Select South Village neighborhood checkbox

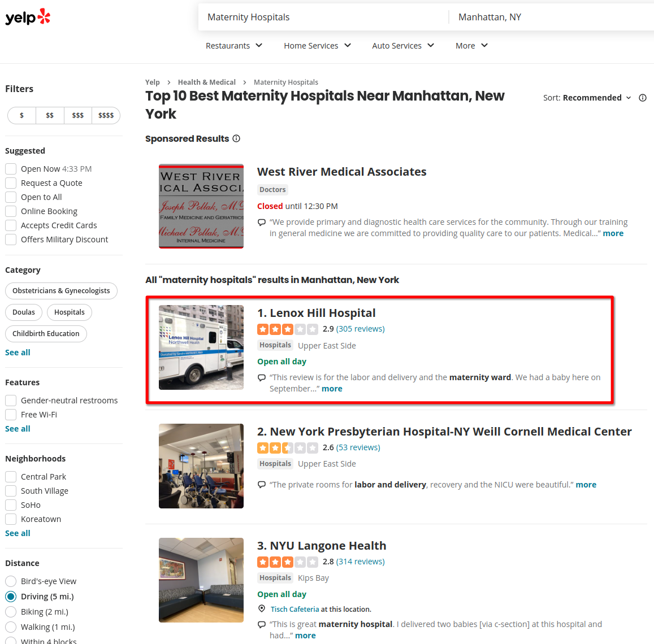(11, 491)
